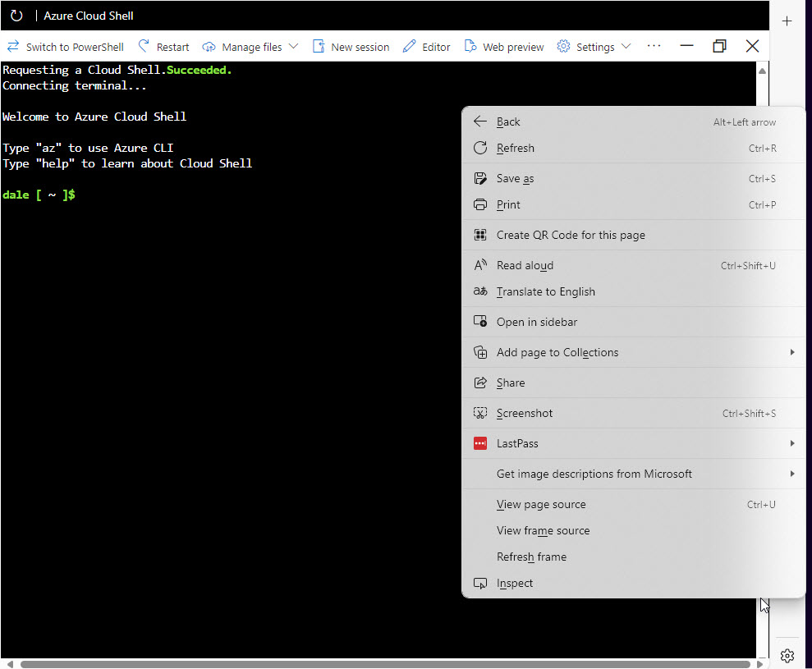Click the Settings gear icon in toolbar
The height and width of the screenshot is (669, 812).
(x=563, y=46)
